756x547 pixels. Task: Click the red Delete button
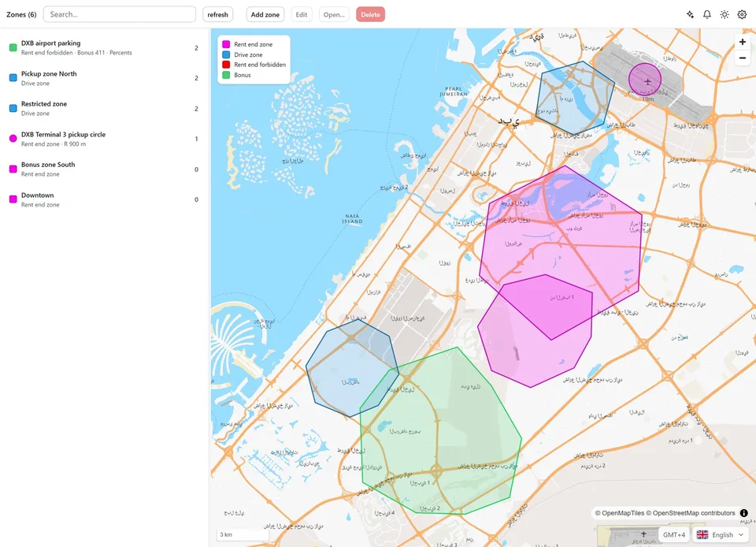pos(370,14)
